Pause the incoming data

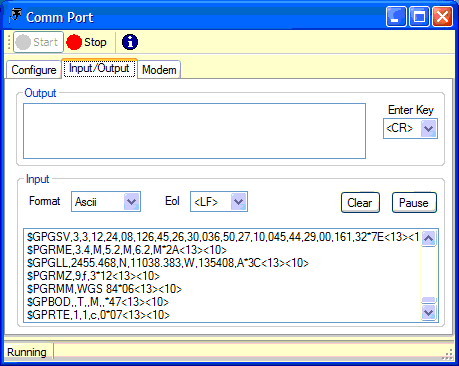coord(414,202)
